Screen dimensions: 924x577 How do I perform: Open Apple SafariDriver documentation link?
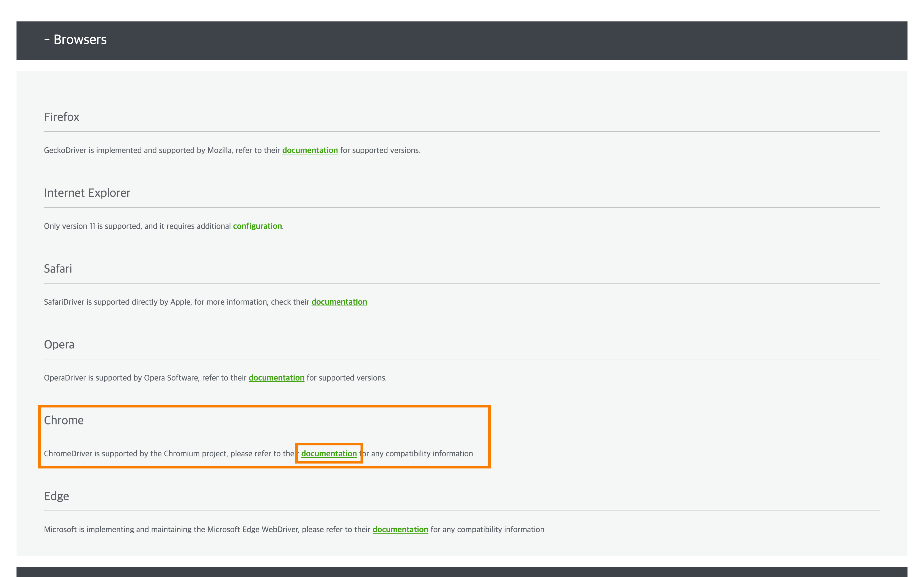coord(339,302)
